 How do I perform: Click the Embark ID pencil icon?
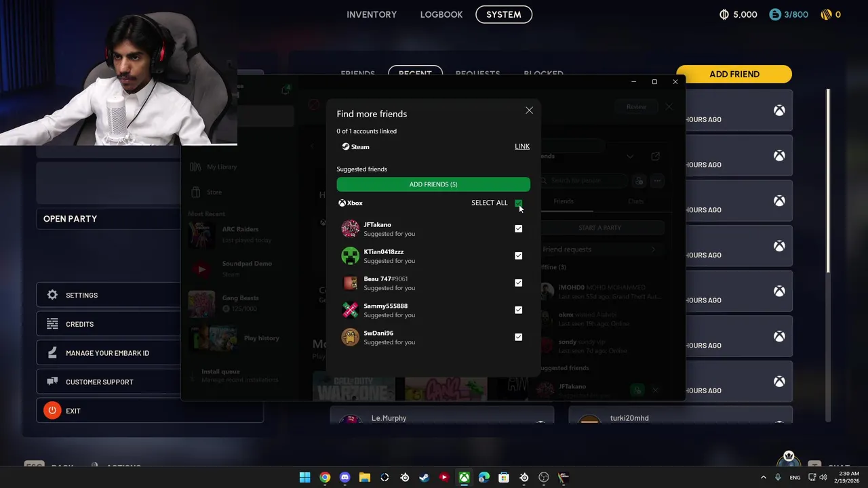tap(52, 353)
